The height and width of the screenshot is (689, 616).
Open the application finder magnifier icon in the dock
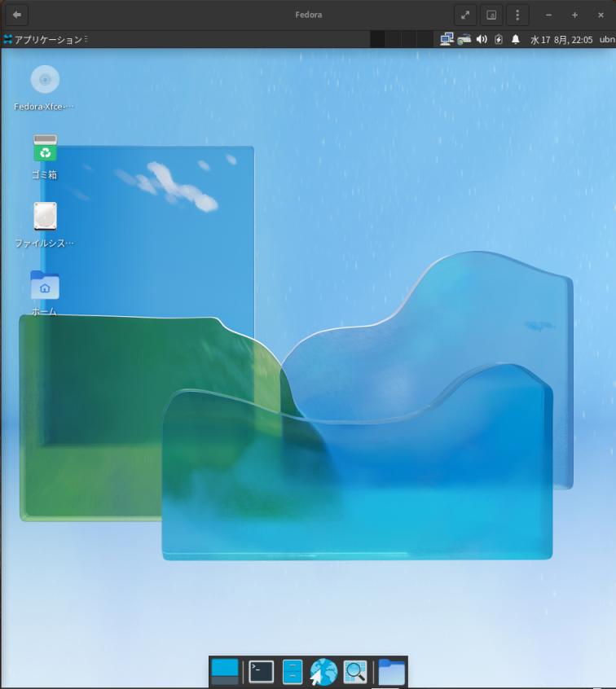click(x=355, y=672)
